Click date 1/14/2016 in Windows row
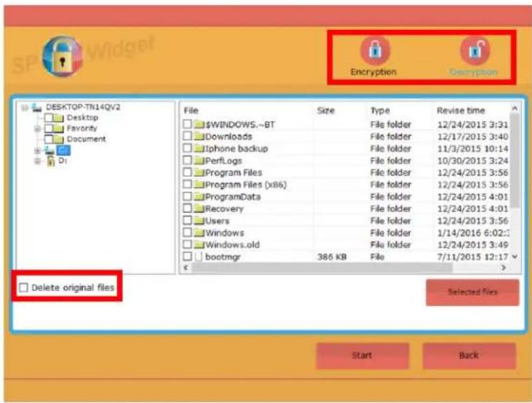Viewport: 532px width, 403px height. tap(473, 233)
